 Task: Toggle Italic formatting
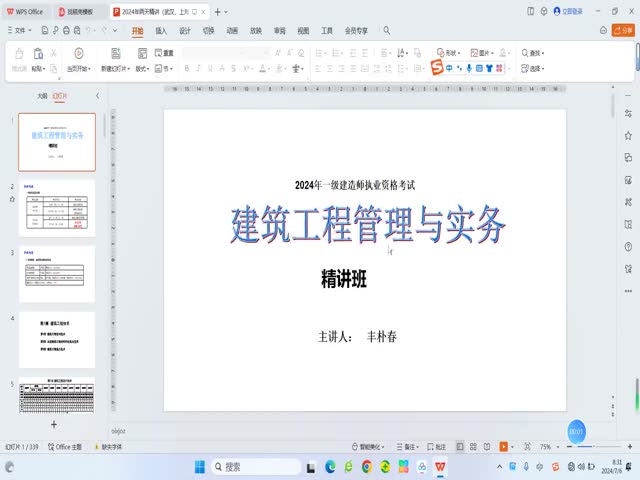(198, 69)
